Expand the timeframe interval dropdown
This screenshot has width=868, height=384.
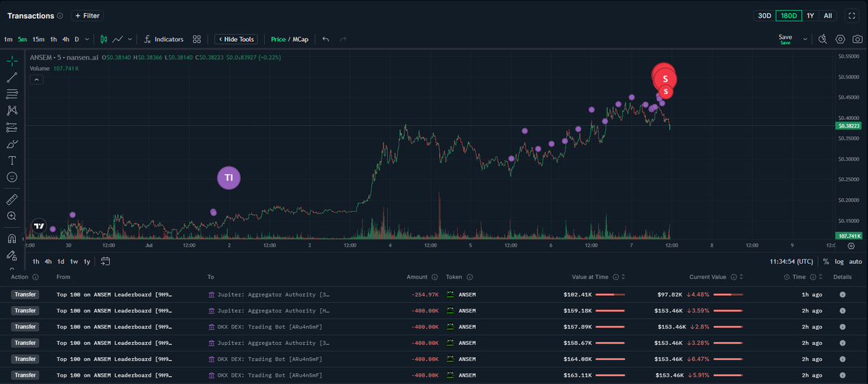point(88,39)
